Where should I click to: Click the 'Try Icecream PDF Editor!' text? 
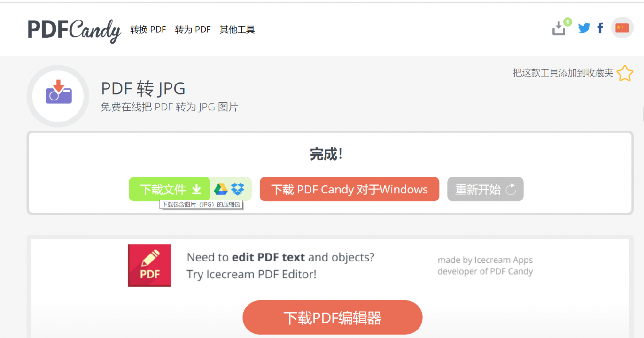[x=251, y=274]
